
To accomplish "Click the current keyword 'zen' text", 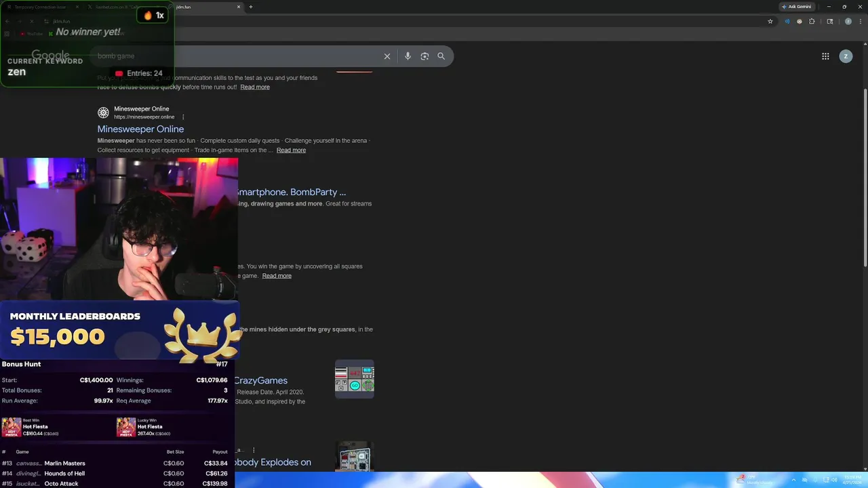I will point(16,72).
